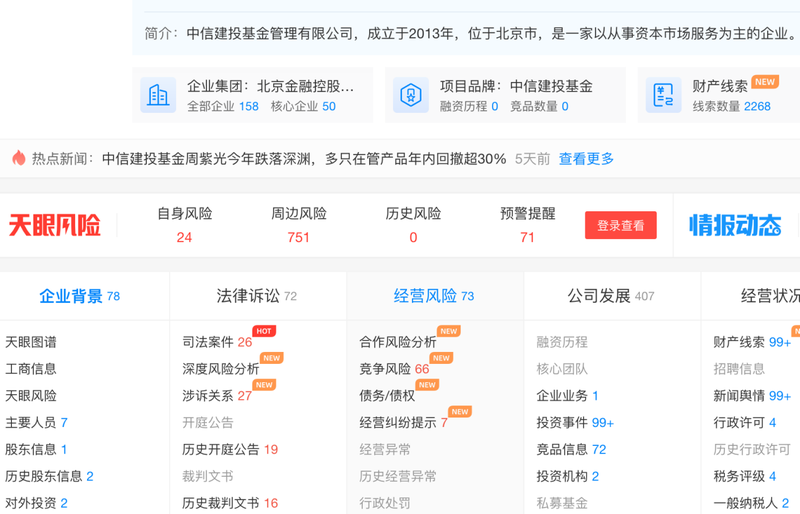The image size is (800, 514).
Task: Open the 查看更多 news link
Action: coord(586,159)
